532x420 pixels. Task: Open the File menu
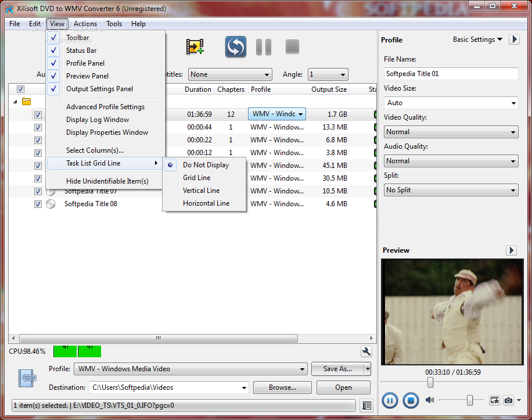[x=15, y=24]
